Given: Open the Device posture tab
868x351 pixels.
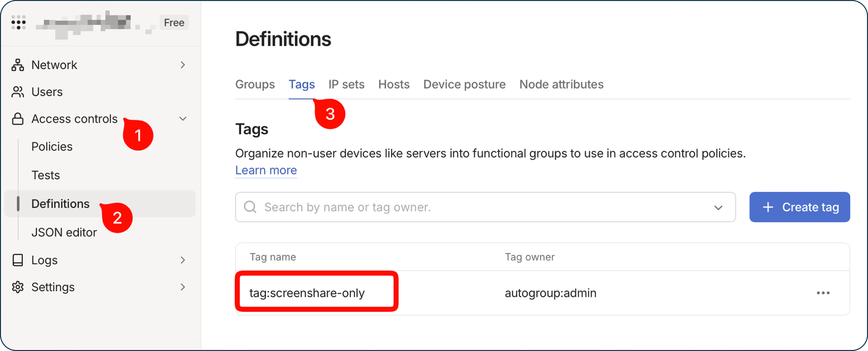Looking at the screenshot, I should [464, 84].
